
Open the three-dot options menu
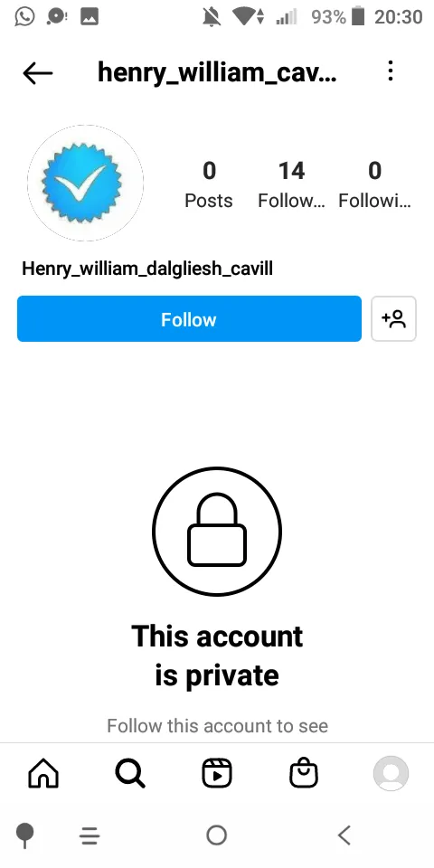[x=391, y=71]
